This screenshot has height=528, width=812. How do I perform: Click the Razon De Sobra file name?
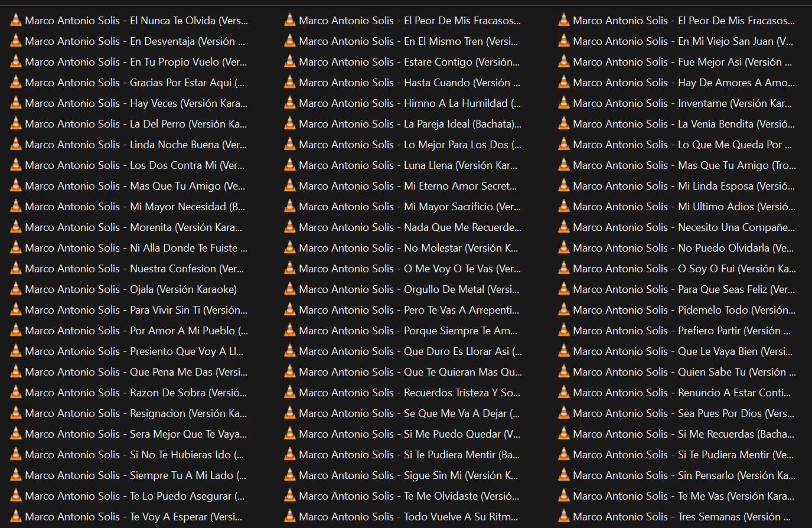[136, 393]
